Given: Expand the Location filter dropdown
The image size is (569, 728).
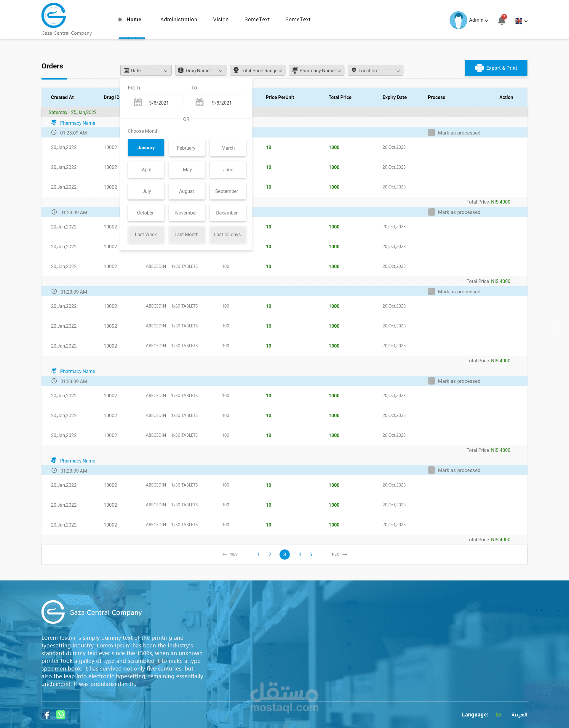Looking at the screenshot, I should tap(375, 70).
